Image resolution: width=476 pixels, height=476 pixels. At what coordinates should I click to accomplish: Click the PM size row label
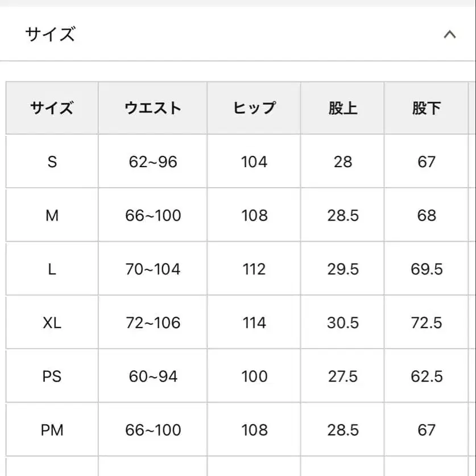point(52,430)
